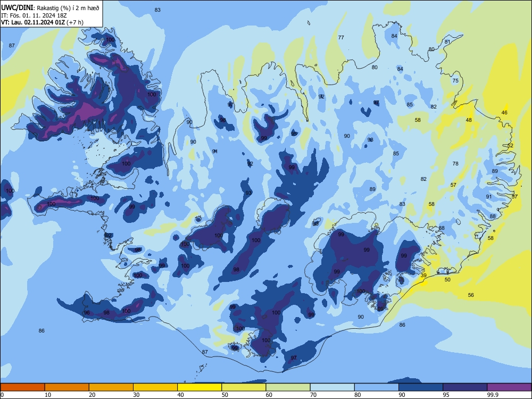Choose the dark blue 90–95 legend swatch
The width and height of the screenshot is (532, 399).
point(421,387)
